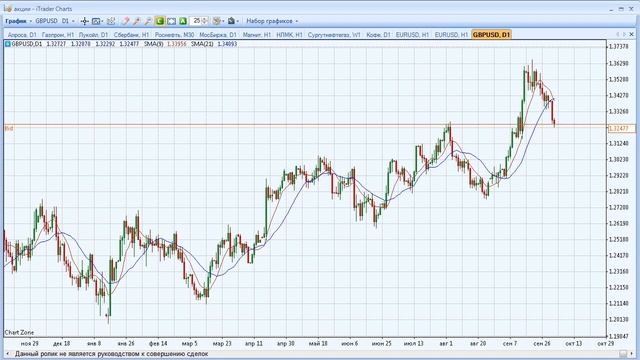Click the Chart Zone label
The width and height of the screenshot is (640, 360).
19,333
